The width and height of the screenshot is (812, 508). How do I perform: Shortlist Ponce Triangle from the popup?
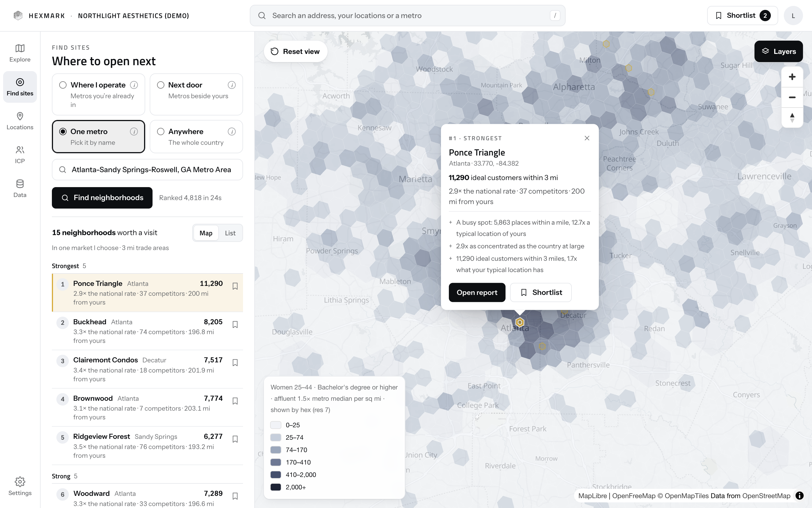coord(540,293)
